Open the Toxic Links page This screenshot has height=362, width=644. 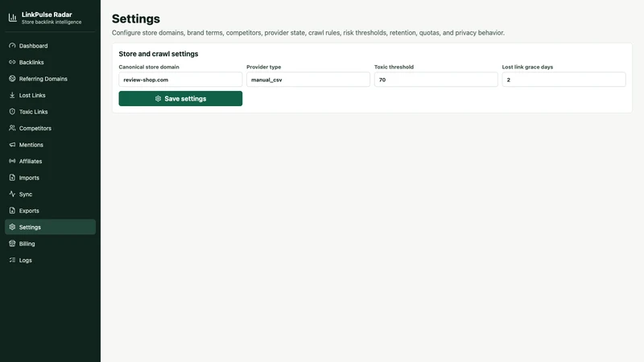pos(50,112)
